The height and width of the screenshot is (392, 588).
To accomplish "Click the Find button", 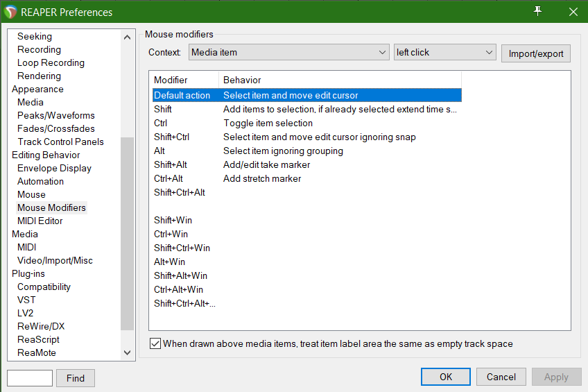I will point(76,377).
